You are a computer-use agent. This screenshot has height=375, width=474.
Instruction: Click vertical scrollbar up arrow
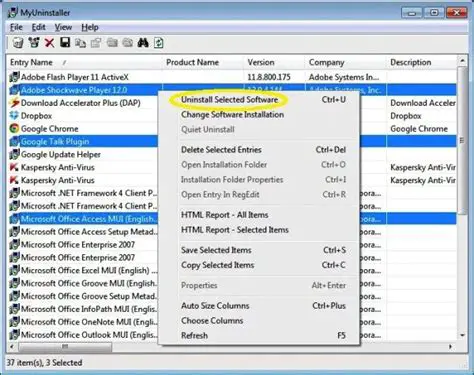click(x=462, y=61)
